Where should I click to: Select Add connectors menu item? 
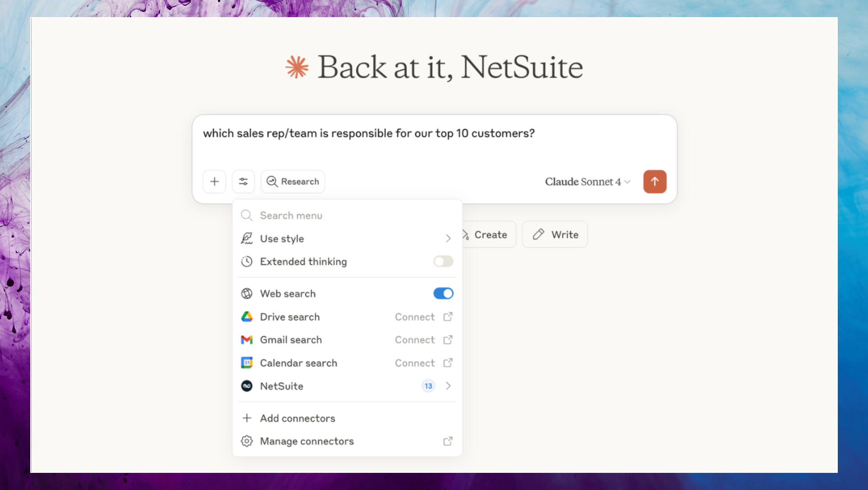click(347, 418)
